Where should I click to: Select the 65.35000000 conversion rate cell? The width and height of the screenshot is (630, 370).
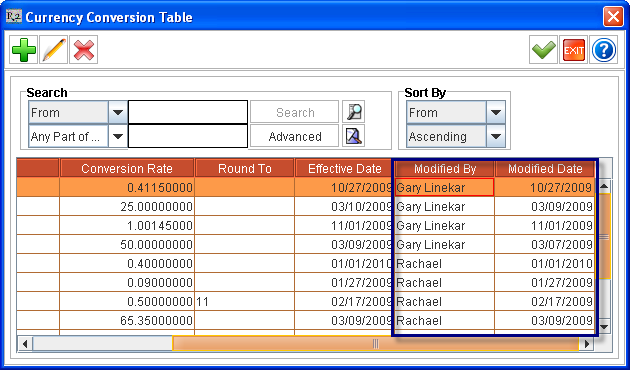click(x=127, y=321)
